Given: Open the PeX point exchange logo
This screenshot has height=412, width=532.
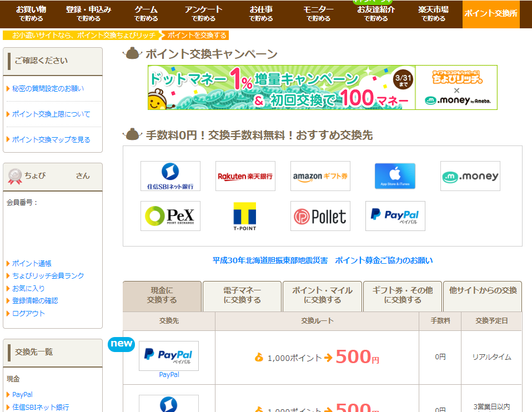Looking at the screenshot, I should (170, 216).
